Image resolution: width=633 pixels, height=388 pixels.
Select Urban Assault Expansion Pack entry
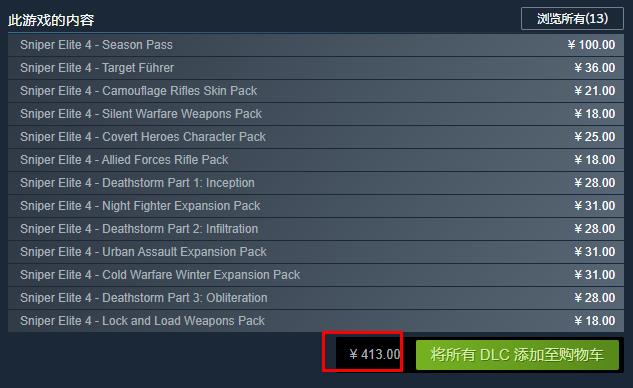pyautogui.click(x=316, y=252)
